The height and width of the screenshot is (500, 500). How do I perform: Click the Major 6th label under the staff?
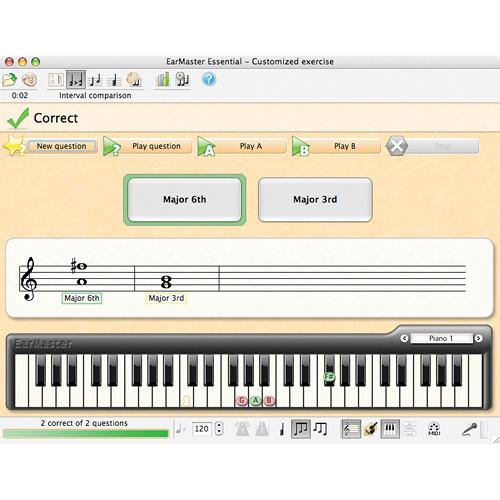(x=82, y=298)
